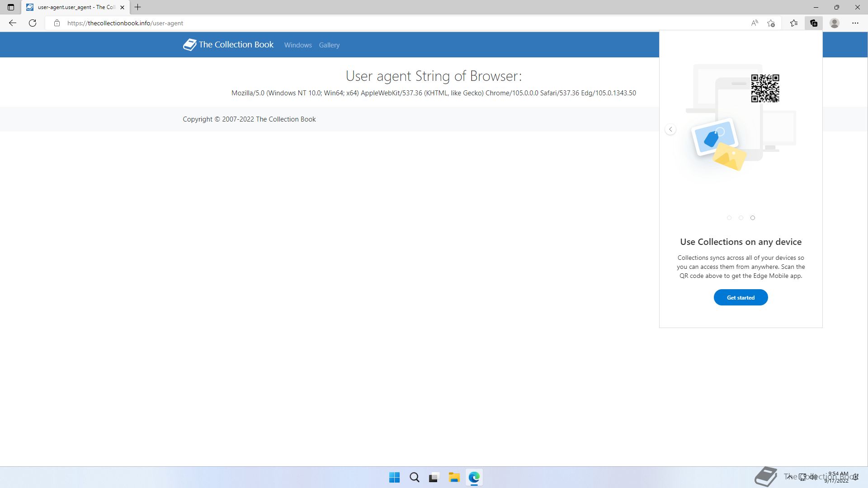This screenshot has height=488, width=868.
Task: Open taskbar Search
Action: [414, 478]
